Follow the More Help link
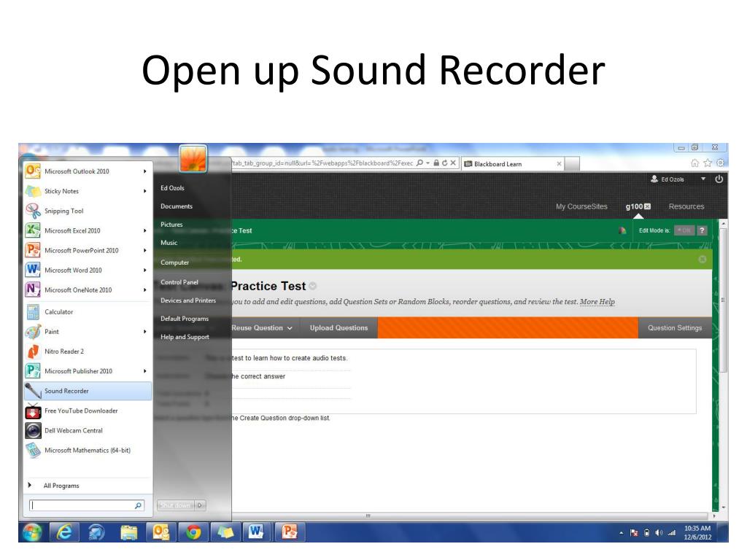The height and width of the screenshot is (560, 747). click(x=597, y=301)
